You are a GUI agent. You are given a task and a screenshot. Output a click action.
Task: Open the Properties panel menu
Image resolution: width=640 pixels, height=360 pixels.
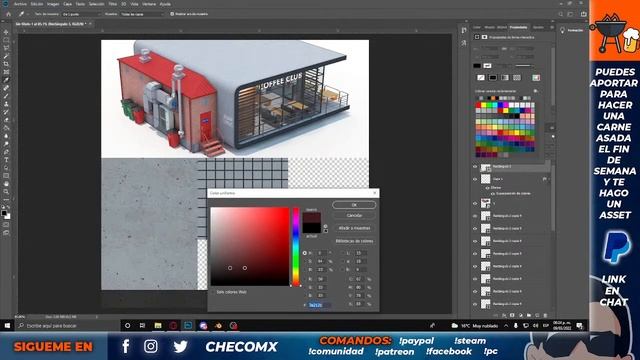[552, 27]
